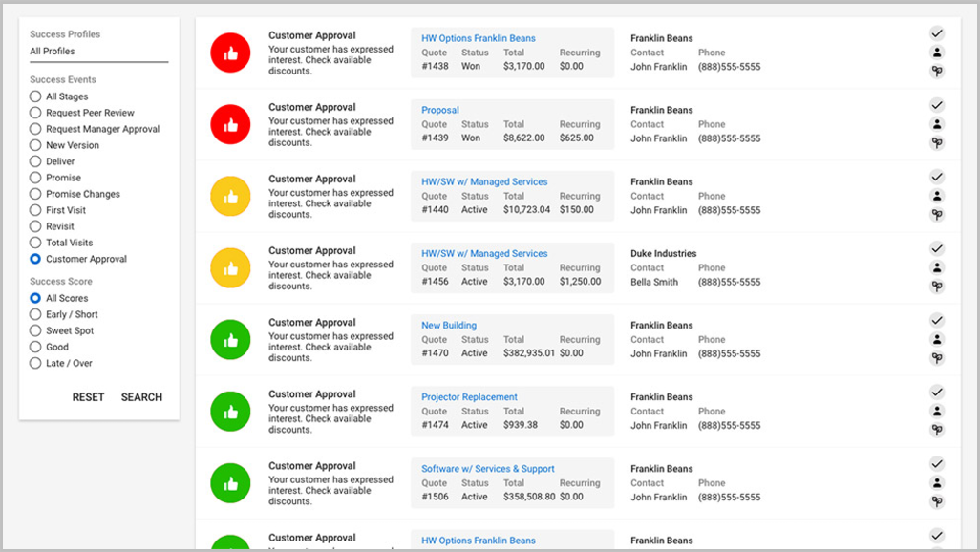Image resolution: width=980 pixels, height=552 pixels.
Task: Click checkmark icon in quote #1506 row
Action: click(937, 464)
